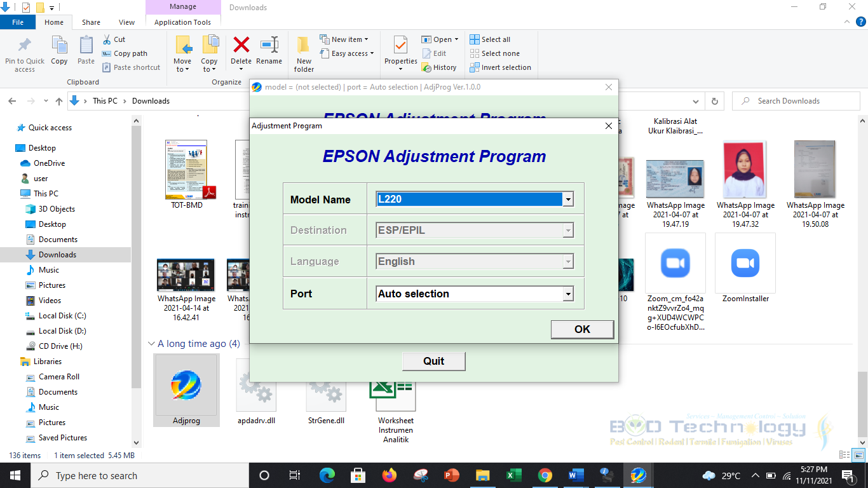Image resolution: width=868 pixels, height=488 pixels.
Task: Click the Search Downloads field
Action: pyautogui.click(x=796, y=101)
